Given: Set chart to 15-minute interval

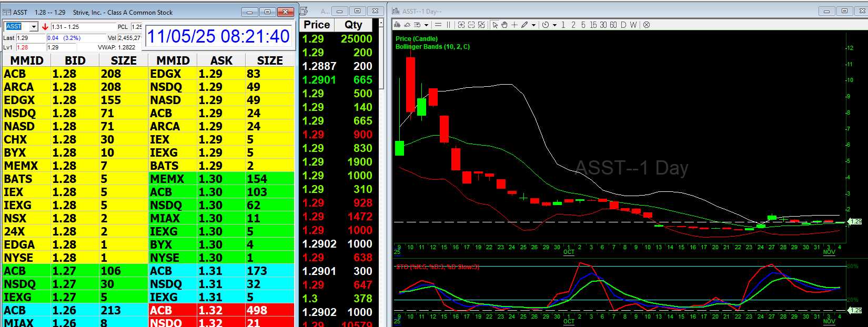Looking at the screenshot, I should point(593,25).
